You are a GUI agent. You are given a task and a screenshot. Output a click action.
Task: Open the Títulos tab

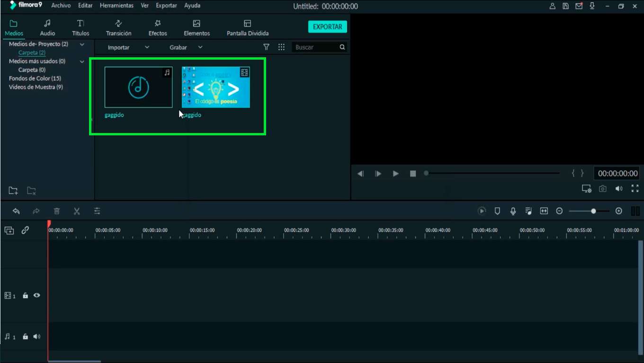80,28
